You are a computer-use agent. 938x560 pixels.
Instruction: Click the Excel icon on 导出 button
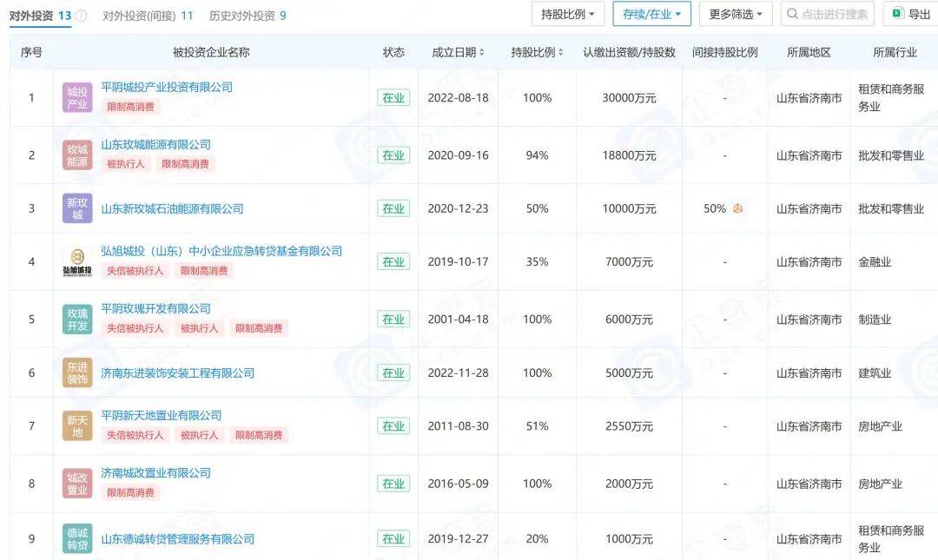(897, 14)
